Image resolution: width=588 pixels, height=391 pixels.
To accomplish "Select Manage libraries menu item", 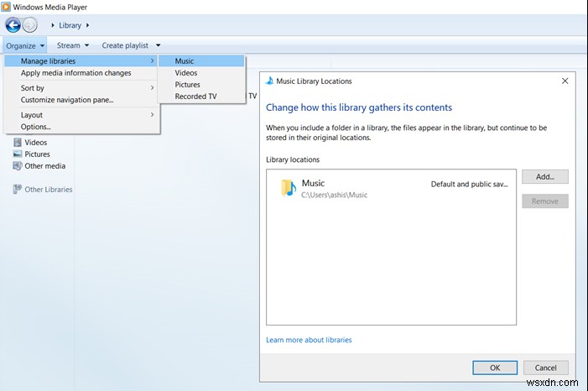I will click(x=81, y=60).
